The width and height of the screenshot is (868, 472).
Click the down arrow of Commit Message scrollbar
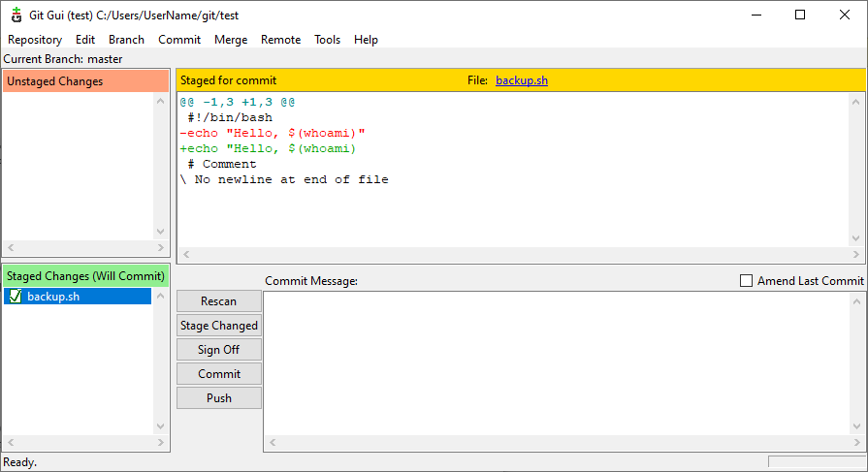click(857, 426)
